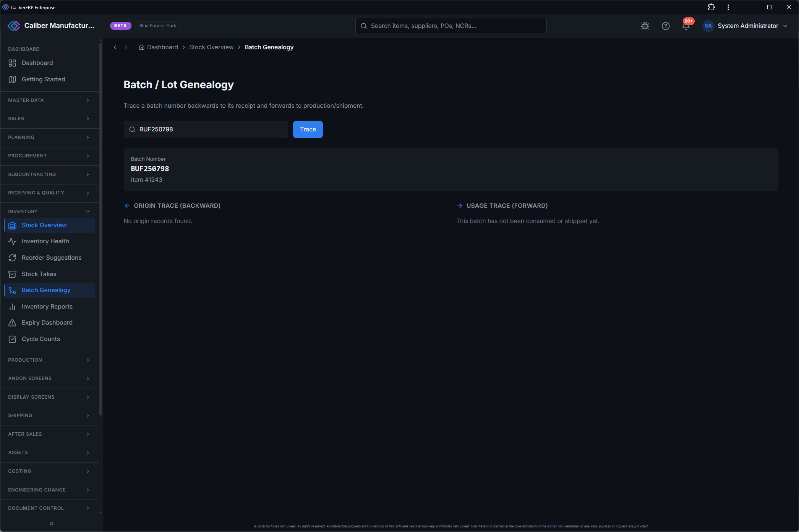Image resolution: width=799 pixels, height=532 pixels.
Task: Open System Administrator user dropdown
Action: [x=745, y=26]
